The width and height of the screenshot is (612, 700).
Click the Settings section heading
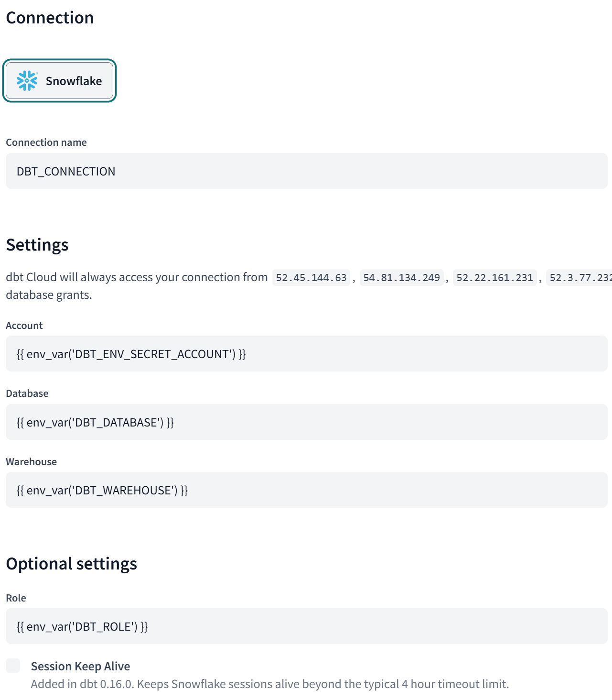coord(37,245)
